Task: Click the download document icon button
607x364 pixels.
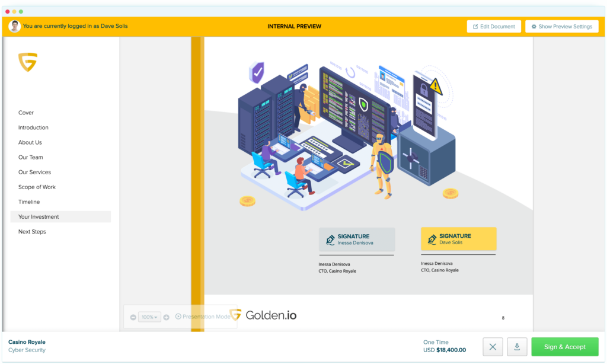Action: tap(517, 347)
